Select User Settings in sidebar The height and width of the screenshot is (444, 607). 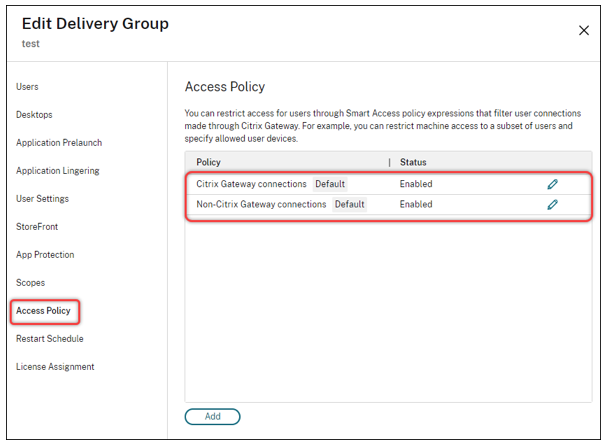(42, 199)
